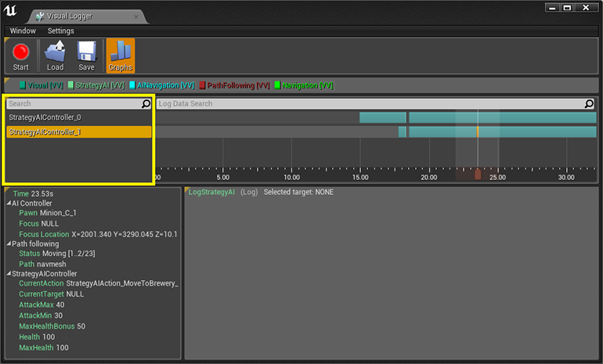Click the timeline scrubber handle near 23.5

(478, 174)
